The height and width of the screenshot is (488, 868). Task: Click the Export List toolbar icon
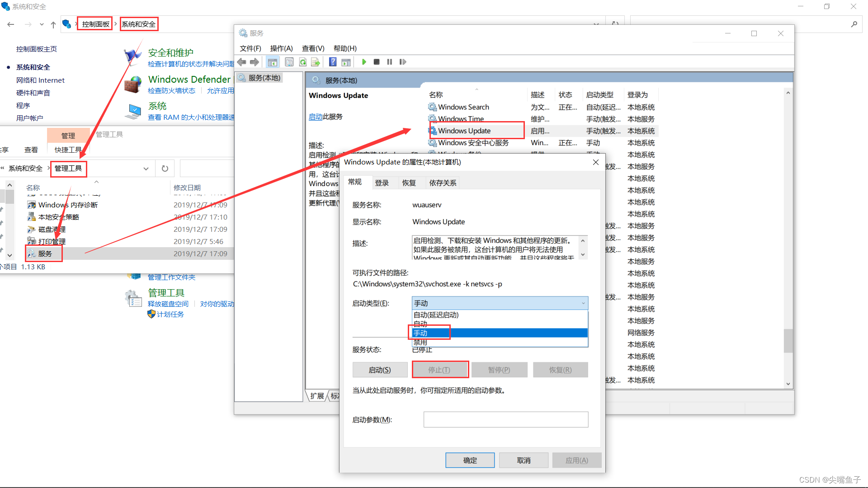(316, 62)
